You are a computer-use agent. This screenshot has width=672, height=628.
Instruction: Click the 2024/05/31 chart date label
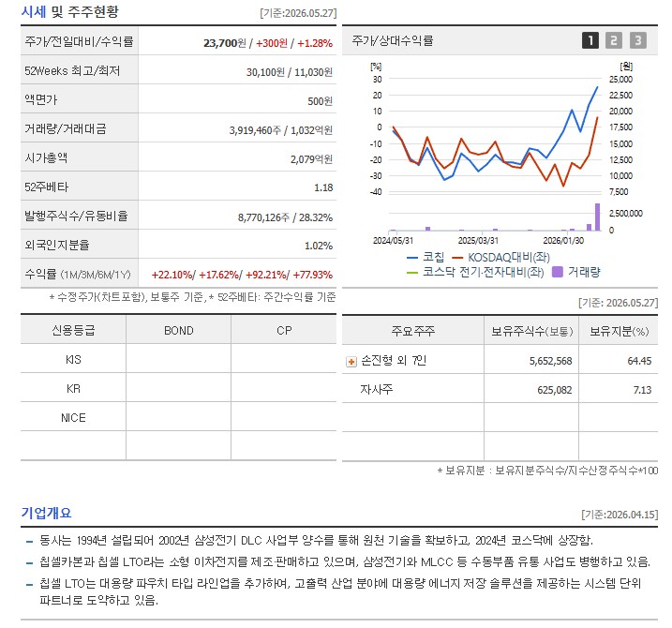(393, 241)
